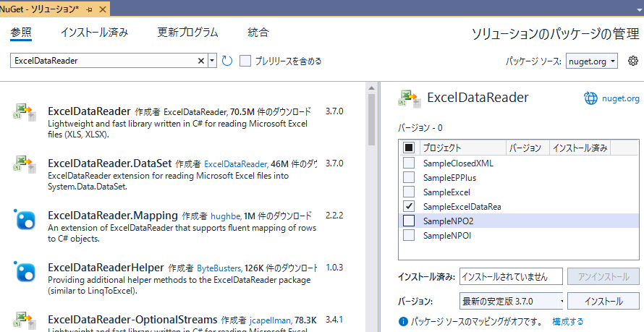This screenshot has width=644, height=332.
Task: Click the globe icon beside nuget.org link
Action: tap(590, 98)
